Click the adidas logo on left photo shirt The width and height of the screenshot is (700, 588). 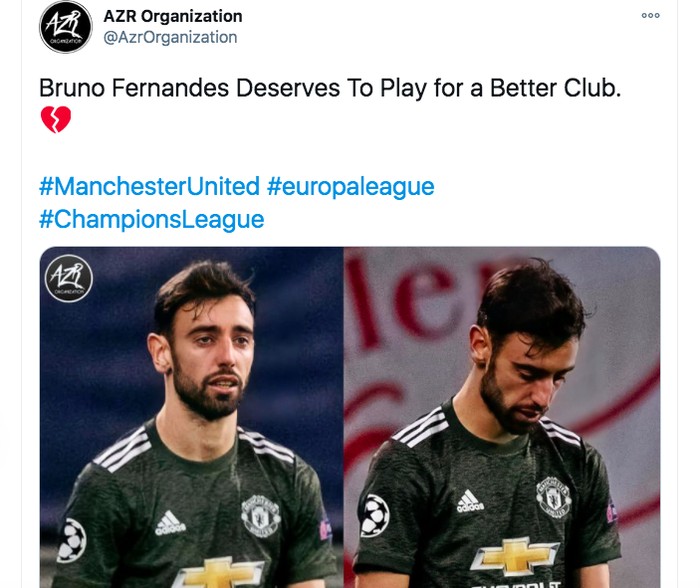[x=170, y=523]
